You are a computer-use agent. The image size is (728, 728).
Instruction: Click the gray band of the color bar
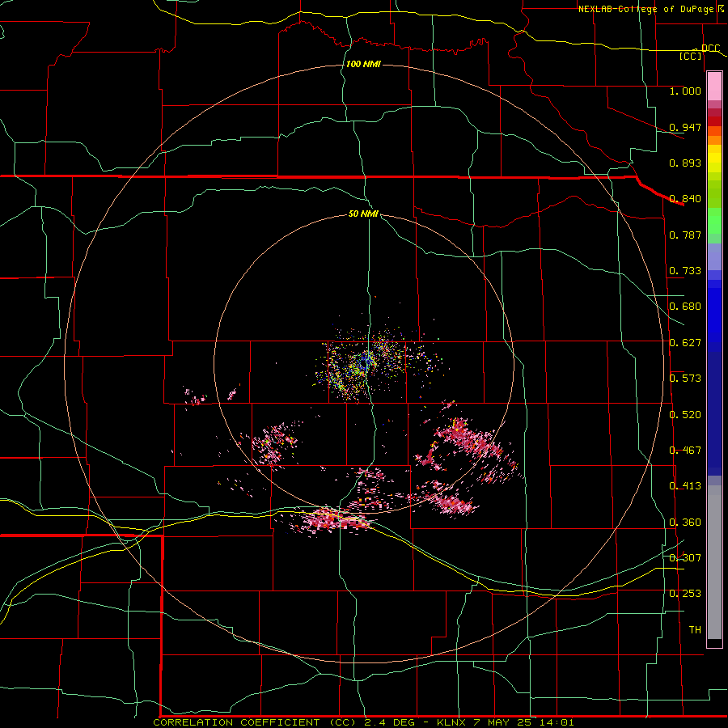pos(714,562)
